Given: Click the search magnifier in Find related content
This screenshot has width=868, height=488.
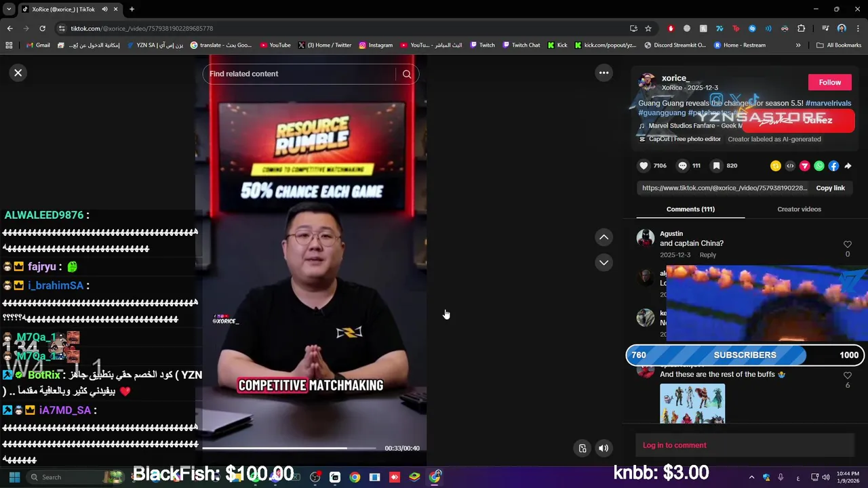Looking at the screenshot, I should coord(407,74).
